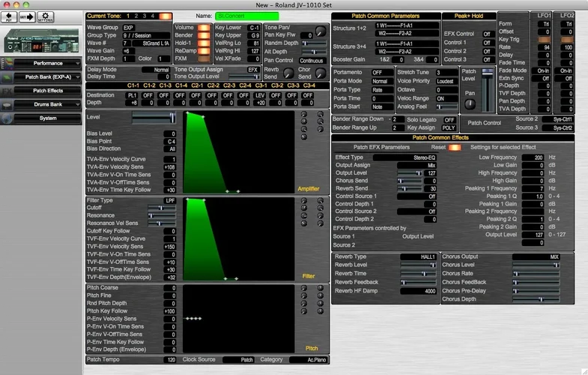588x375 pixels.
Task: Click the Tone Output Level slider
Action: pos(244,77)
